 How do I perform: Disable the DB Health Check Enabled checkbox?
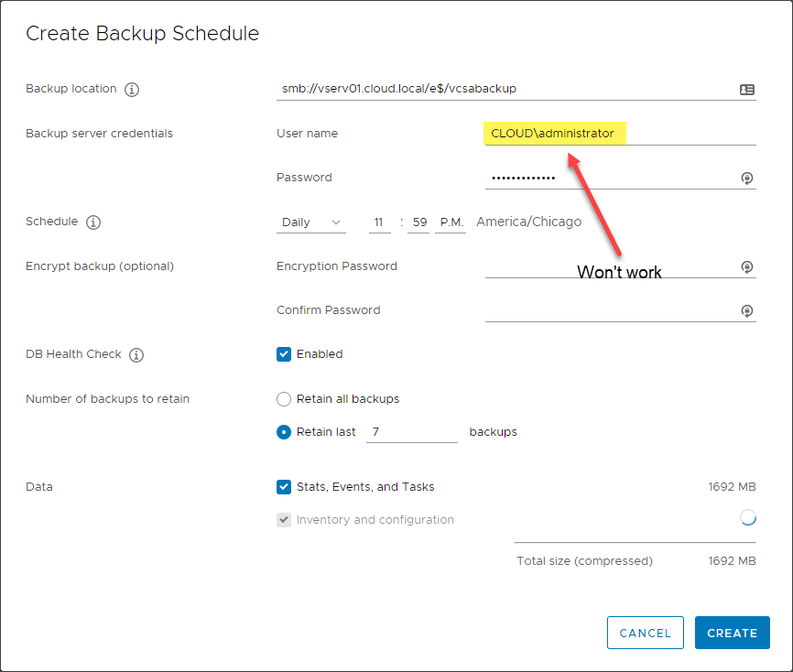click(x=284, y=354)
